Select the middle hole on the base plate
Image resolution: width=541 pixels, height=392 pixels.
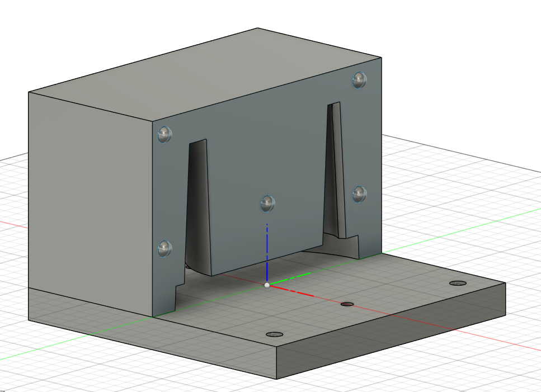coord(347,304)
